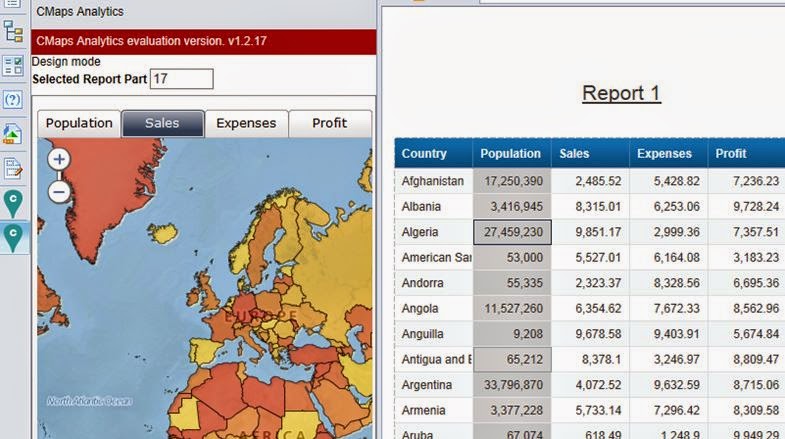Screen dimensions: 785x439
Task: Select the Afghanistan country cell
Action: pos(434,181)
